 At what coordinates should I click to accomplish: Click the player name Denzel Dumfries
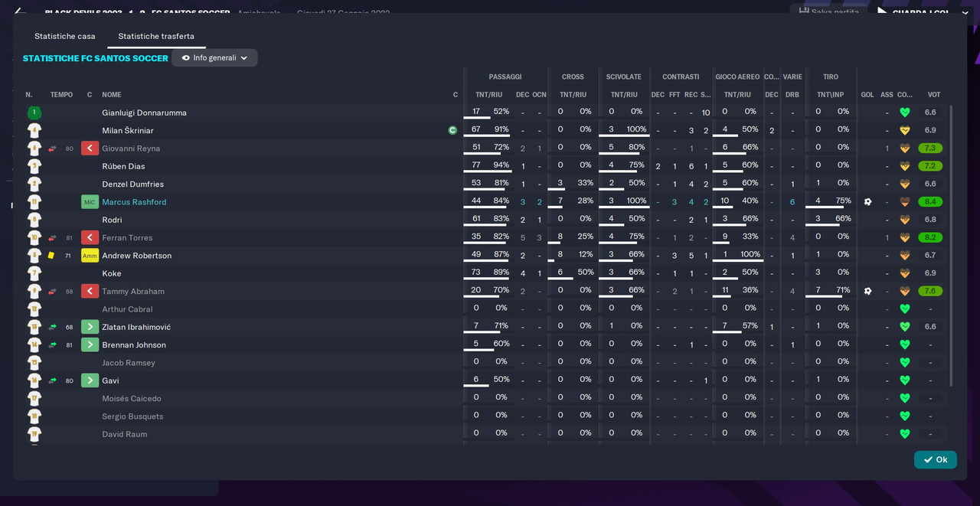(x=133, y=184)
